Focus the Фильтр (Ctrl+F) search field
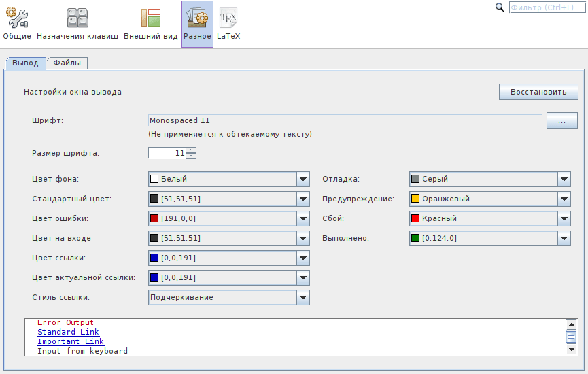The height and width of the screenshot is (374, 588). (547, 7)
